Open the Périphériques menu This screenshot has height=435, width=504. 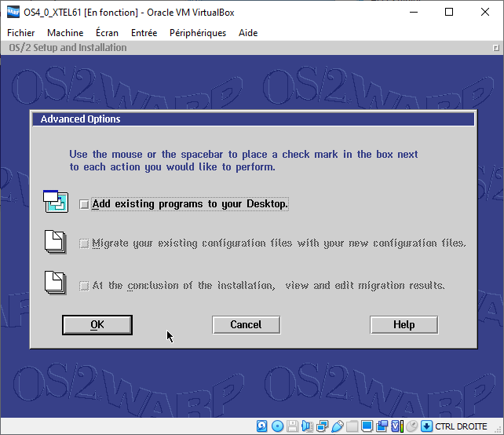pyautogui.click(x=198, y=33)
